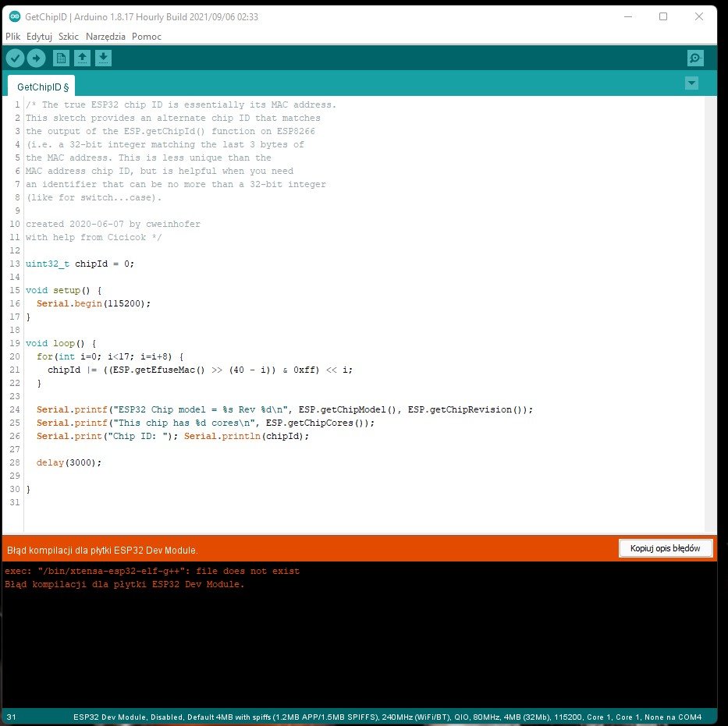Image resolution: width=728 pixels, height=726 pixels.
Task: Click the 'ESP32 Chip model' printf line
Action: [285, 409]
